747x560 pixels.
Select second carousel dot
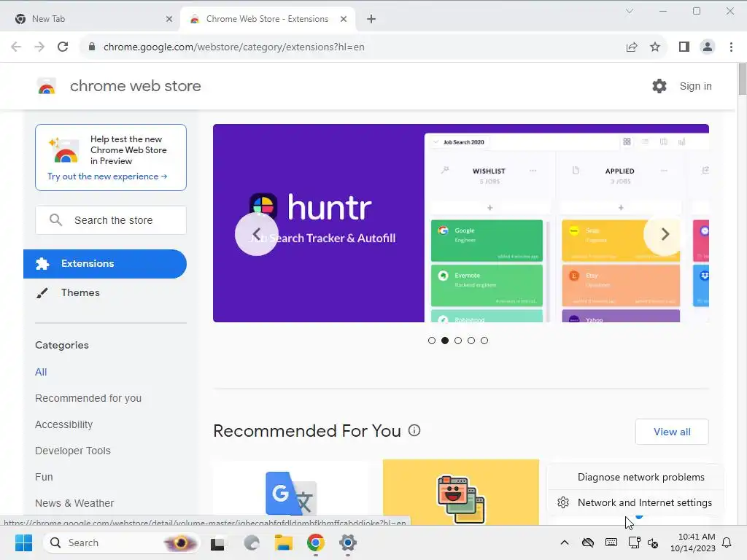[x=445, y=341]
